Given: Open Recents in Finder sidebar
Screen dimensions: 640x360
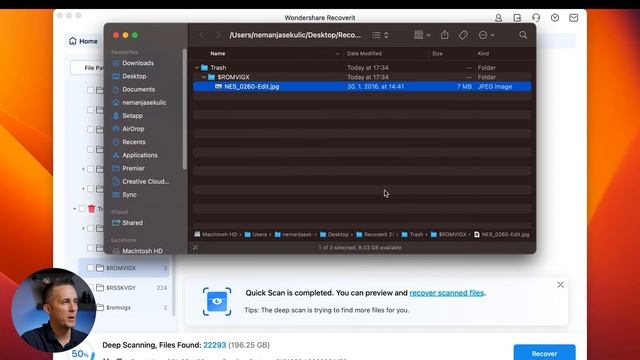Looking at the screenshot, I should [129, 142].
